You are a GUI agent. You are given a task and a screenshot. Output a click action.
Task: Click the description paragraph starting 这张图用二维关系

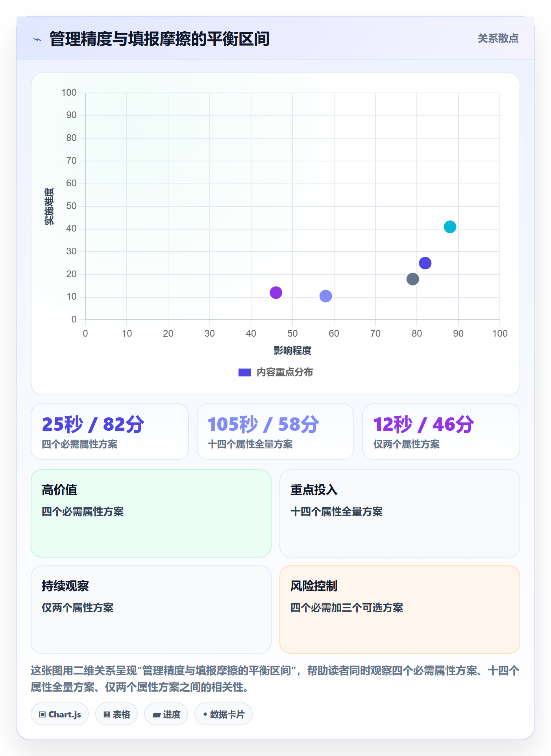275,679
